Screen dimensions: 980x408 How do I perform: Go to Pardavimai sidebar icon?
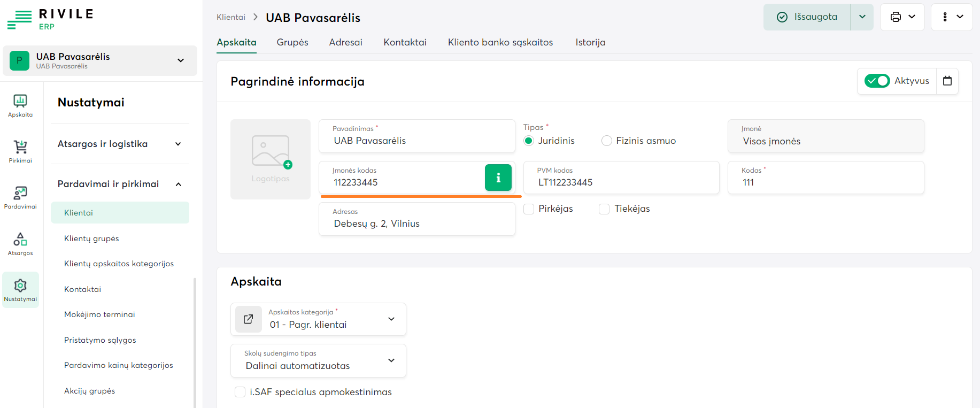point(20,197)
